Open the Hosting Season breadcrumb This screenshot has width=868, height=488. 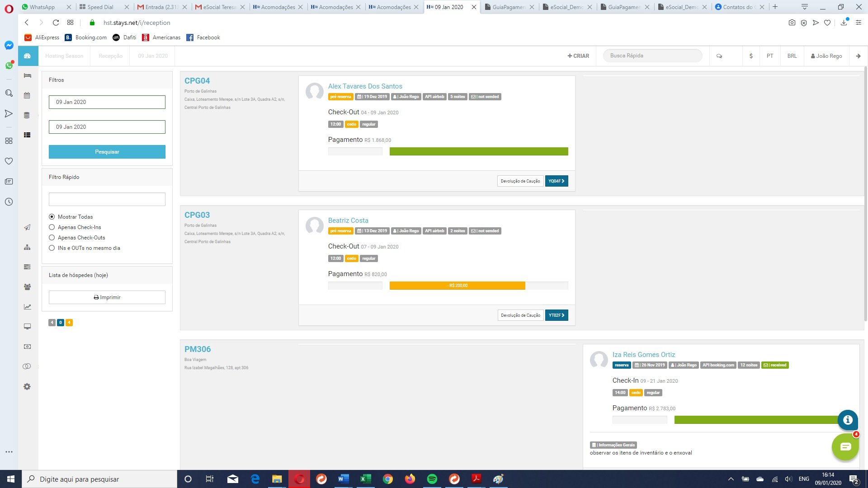64,56
